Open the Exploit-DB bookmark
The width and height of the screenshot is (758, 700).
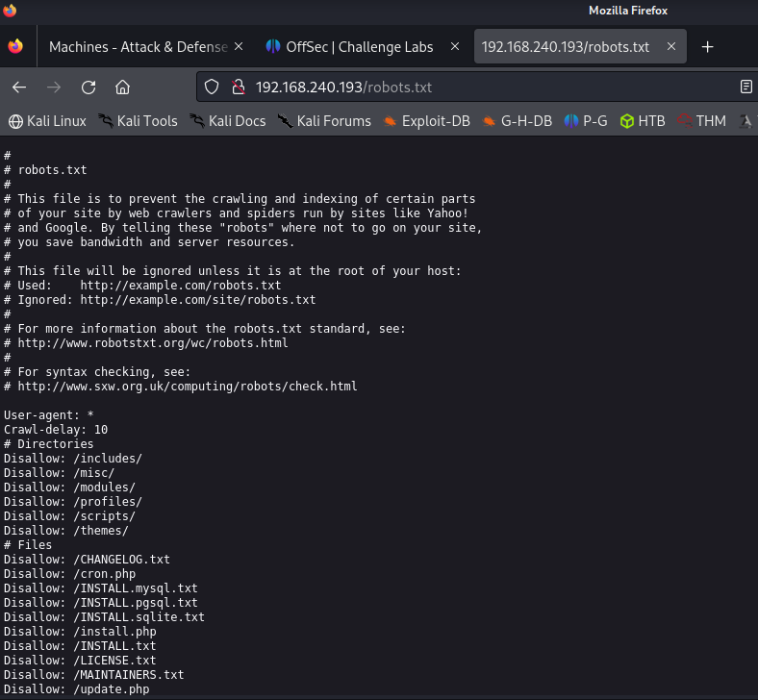(x=430, y=121)
